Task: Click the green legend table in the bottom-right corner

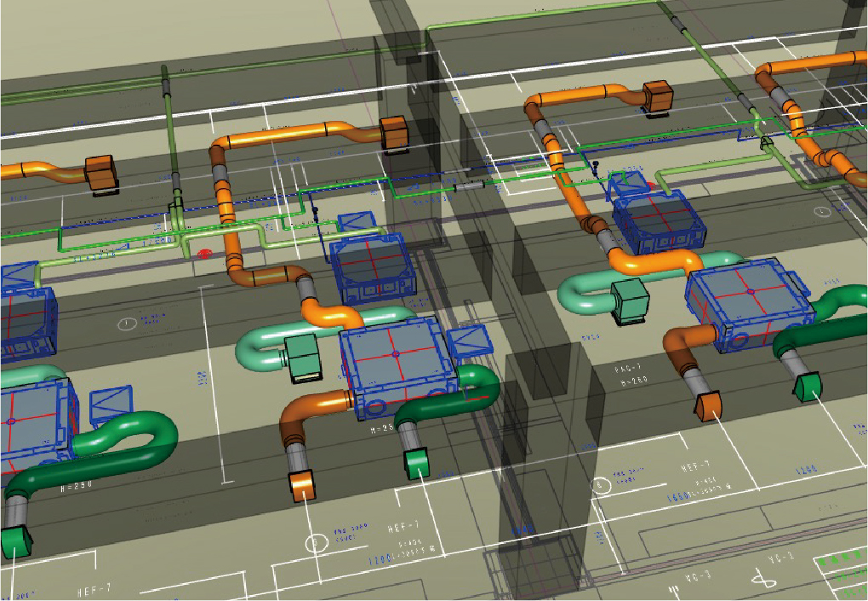Action: [839, 574]
